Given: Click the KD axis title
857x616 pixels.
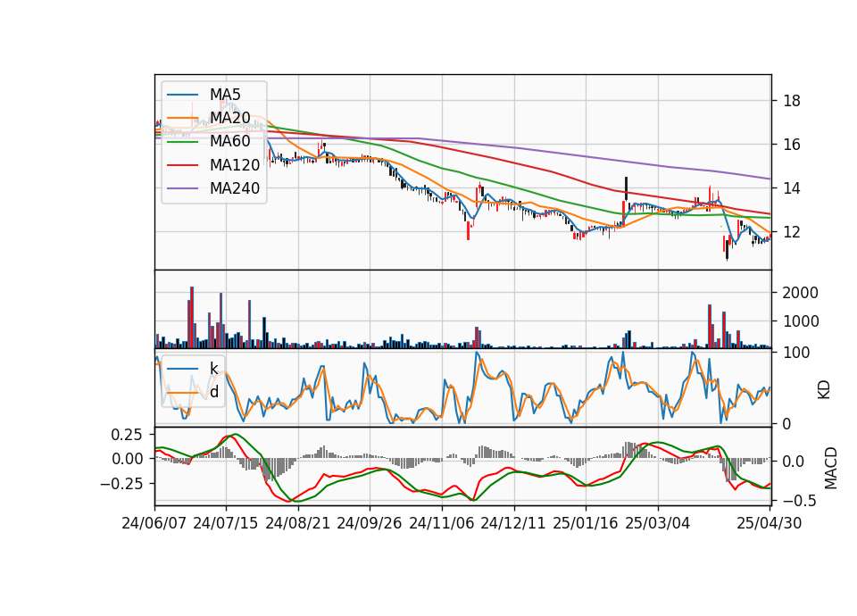Looking at the screenshot, I should coord(824,389).
